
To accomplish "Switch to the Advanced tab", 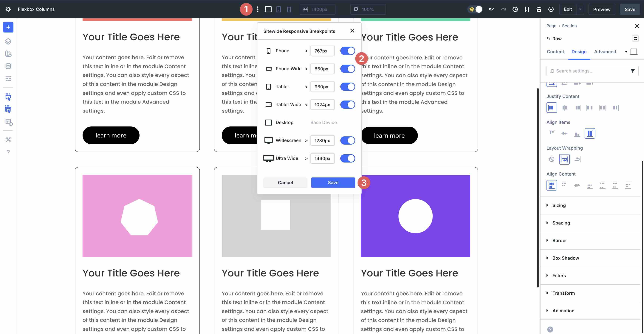I will pos(605,52).
